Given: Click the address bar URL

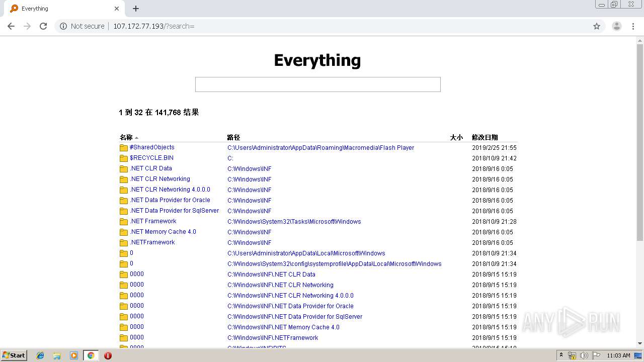Looking at the screenshot, I should click(x=153, y=26).
